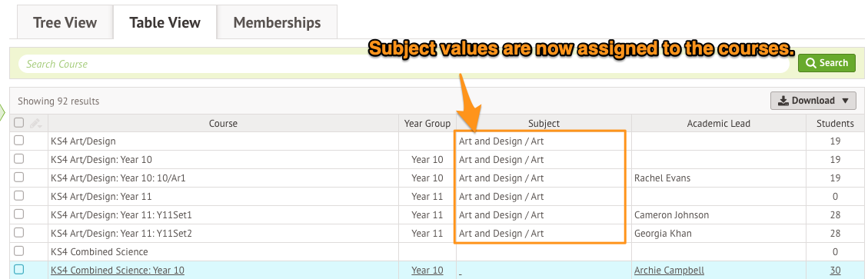Switch to the Tree View tab
The width and height of the screenshot is (868, 279).
tap(65, 23)
